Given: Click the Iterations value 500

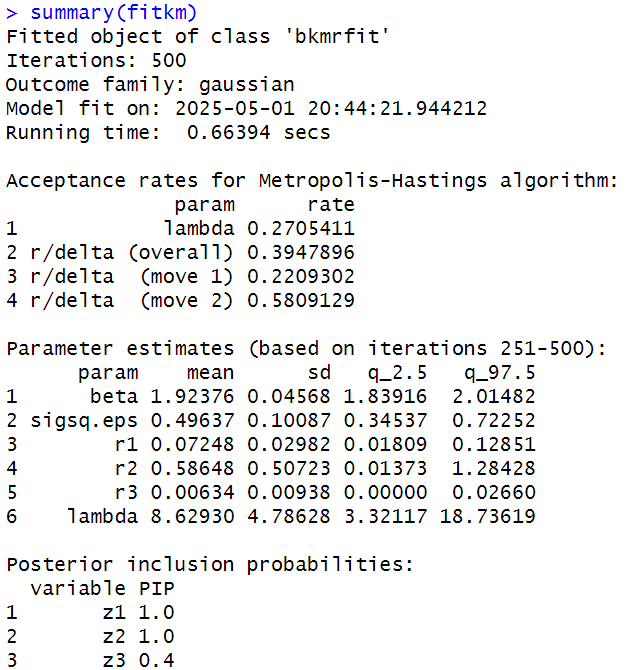Looking at the screenshot, I should click(x=169, y=61).
